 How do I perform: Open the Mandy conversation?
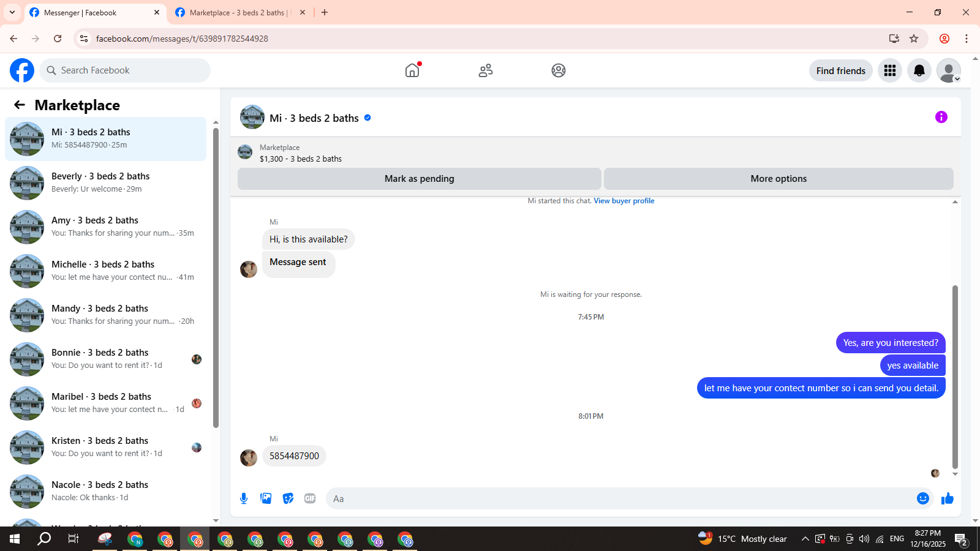pyautogui.click(x=105, y=315)
